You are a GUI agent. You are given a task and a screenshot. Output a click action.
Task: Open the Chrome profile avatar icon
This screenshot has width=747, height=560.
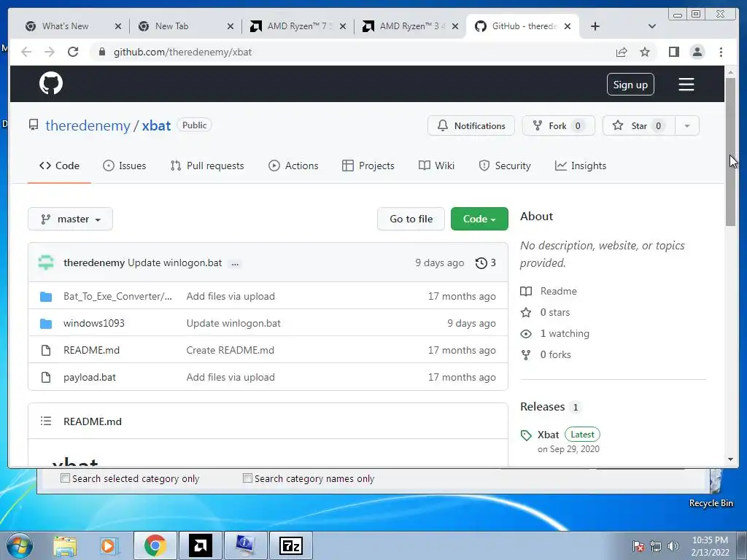tap(697, 52)
